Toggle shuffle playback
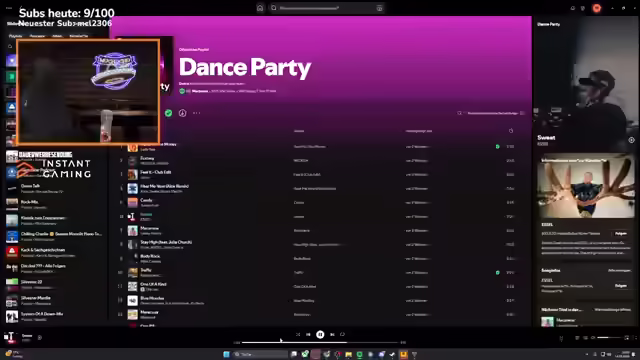 298,334
